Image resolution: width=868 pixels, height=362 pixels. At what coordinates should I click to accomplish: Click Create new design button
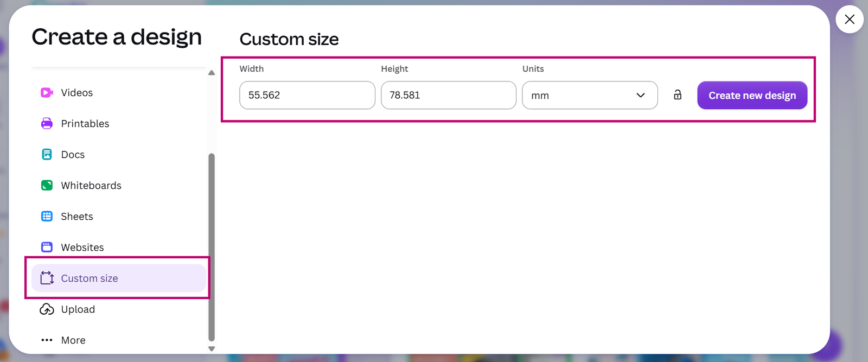[x=752, y=96]
